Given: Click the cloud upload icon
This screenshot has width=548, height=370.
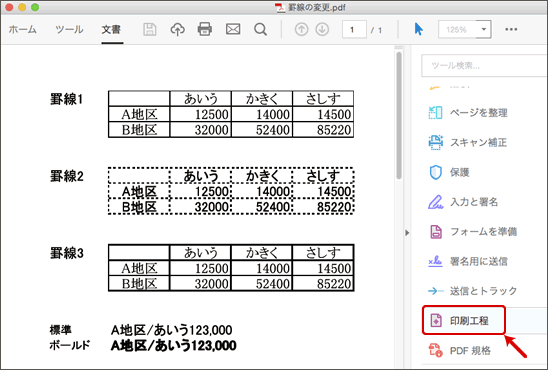Looking at the screenshot, I should click(178, 29).
